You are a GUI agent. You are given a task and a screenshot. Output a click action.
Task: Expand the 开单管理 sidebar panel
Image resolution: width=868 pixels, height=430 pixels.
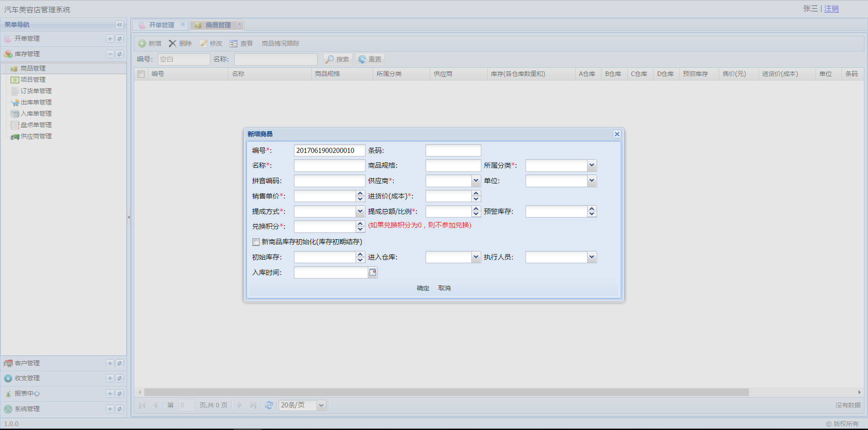point(110,39)
